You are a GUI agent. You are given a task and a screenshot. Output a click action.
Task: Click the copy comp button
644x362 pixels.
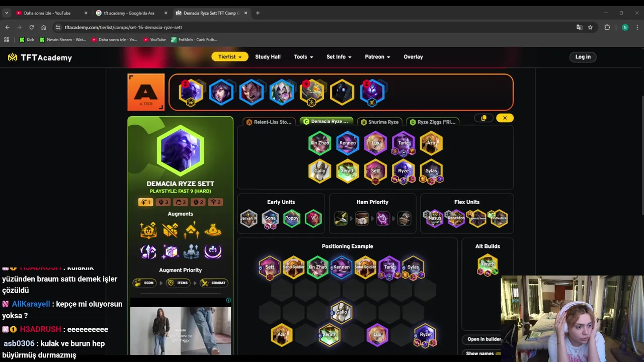pyautogui.click(x=484, y=118)
